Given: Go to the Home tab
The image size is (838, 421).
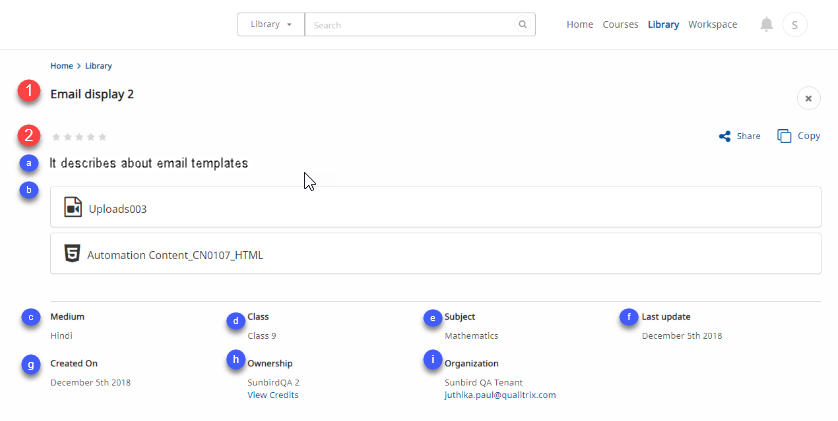Looking at the screenshot, I should (x=580, y=25).
